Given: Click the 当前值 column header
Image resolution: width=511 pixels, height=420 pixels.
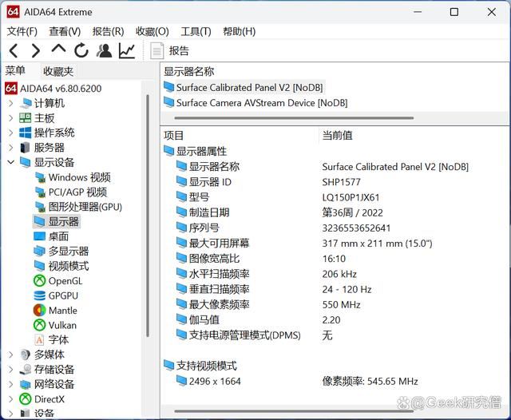Looking at the screenshot, I should pos(337,135).
